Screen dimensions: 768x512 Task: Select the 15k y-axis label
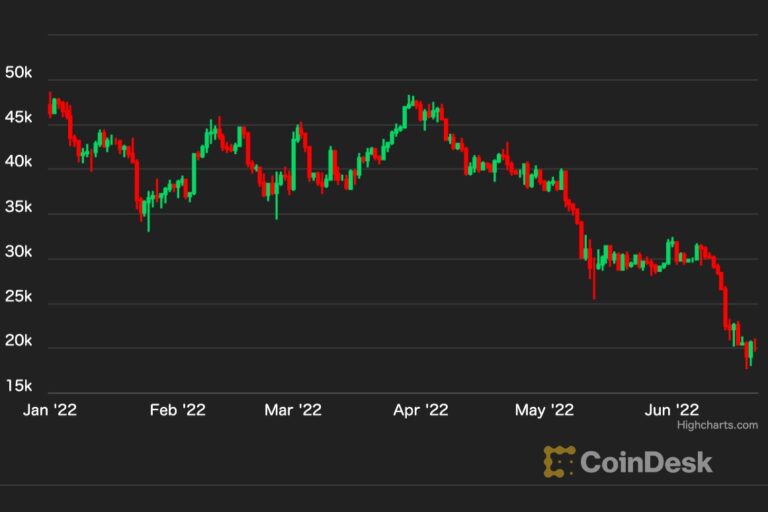point(19,386)
